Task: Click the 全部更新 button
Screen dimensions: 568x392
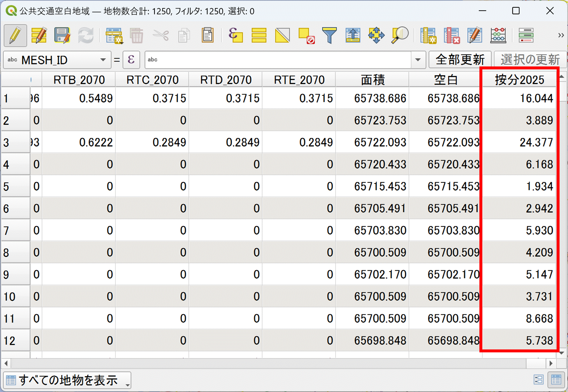Action: (460, 60)
